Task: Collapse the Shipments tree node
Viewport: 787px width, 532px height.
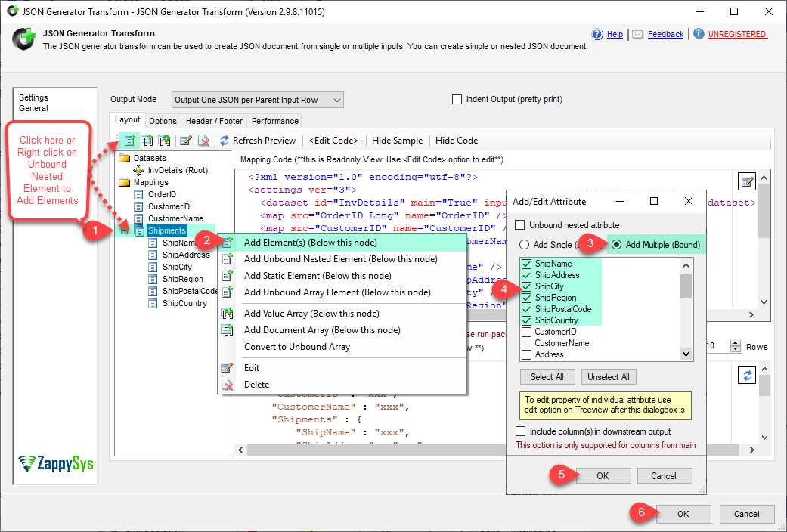Action: tap(124, 231)
